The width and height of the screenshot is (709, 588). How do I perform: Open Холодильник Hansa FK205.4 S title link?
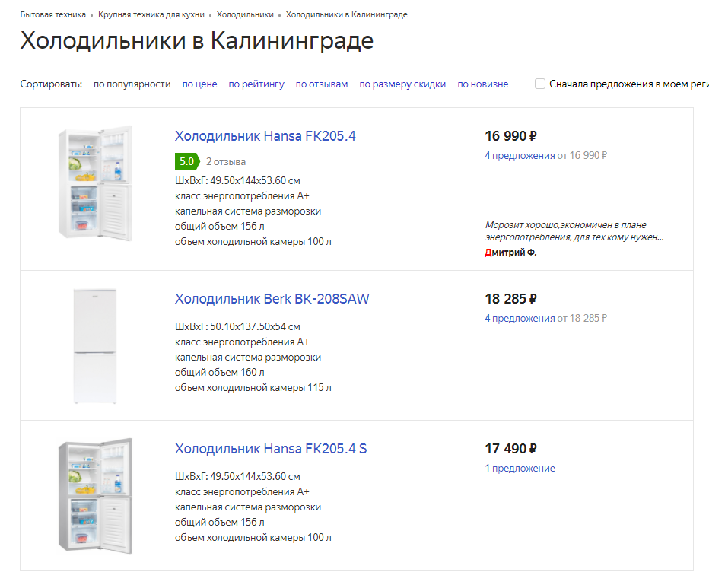(x=270, y=449)
